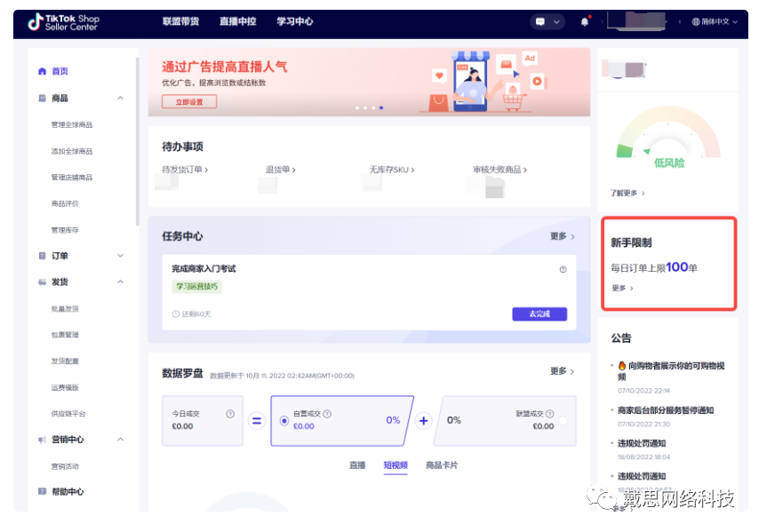
Task: Switch to the 直播 tab in 数据罗盘
Action: (358, 464)
